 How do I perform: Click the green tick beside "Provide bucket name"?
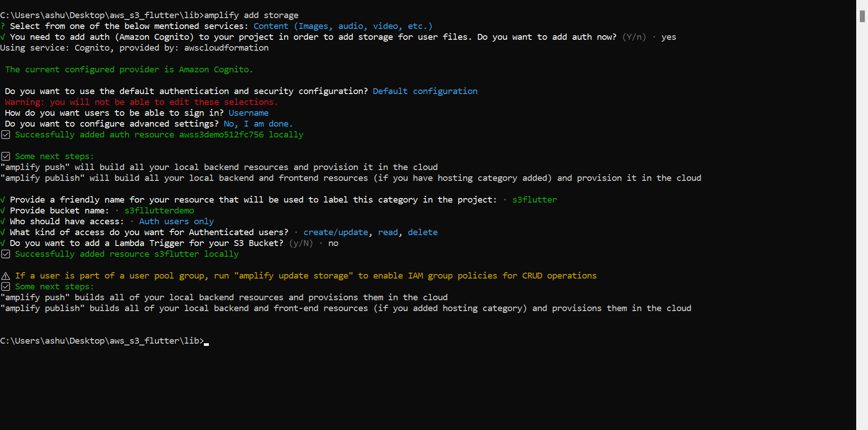pyautogui.click(x=3, y=211)
